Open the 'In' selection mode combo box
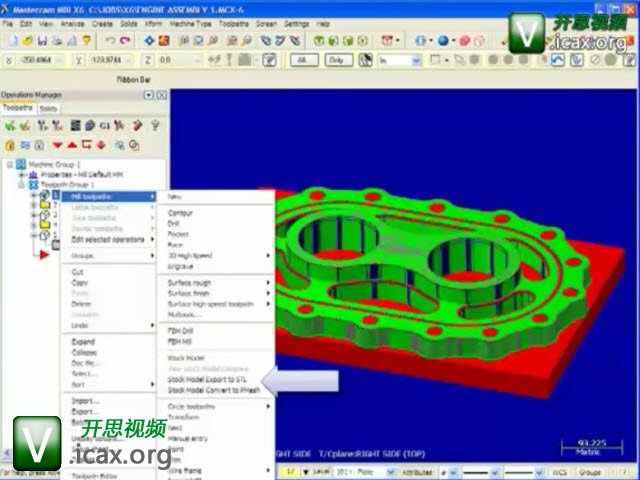 coord(400,61)
